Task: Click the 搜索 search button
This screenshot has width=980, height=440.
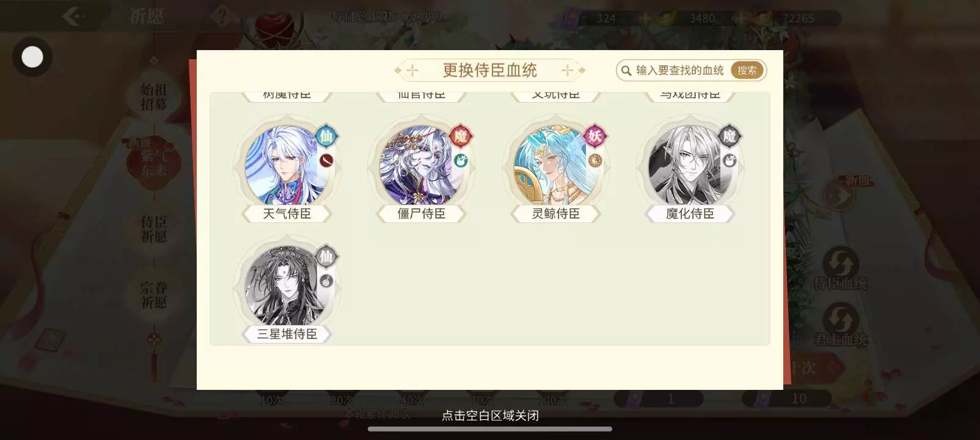Action: click(747, 70)
